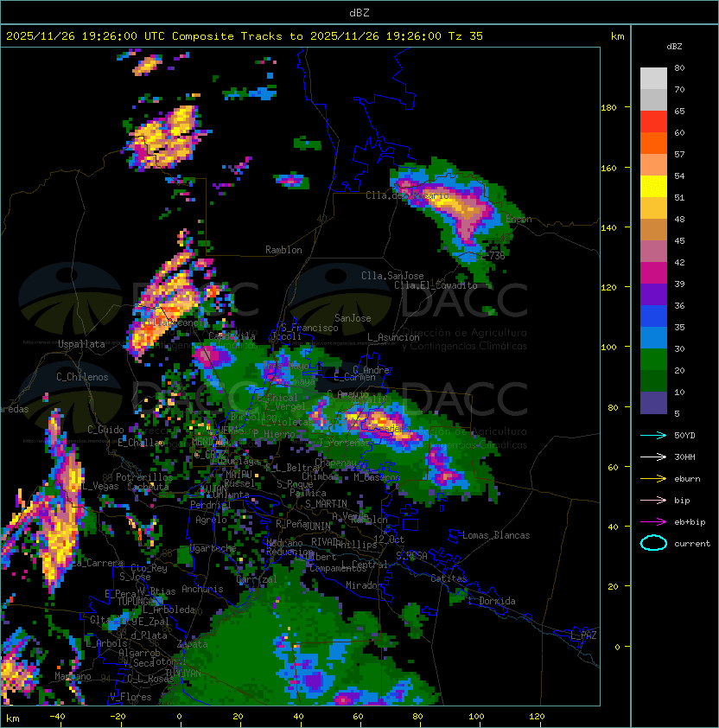
Task: Click the Lomas_Blancas map label
Action: tap(496, 535)
